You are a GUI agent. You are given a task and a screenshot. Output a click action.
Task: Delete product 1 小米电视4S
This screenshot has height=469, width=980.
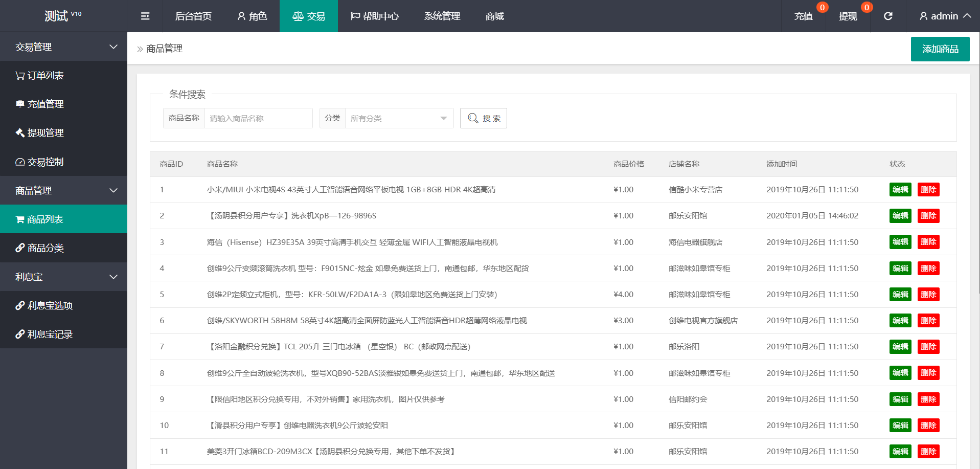pos(928,190)
